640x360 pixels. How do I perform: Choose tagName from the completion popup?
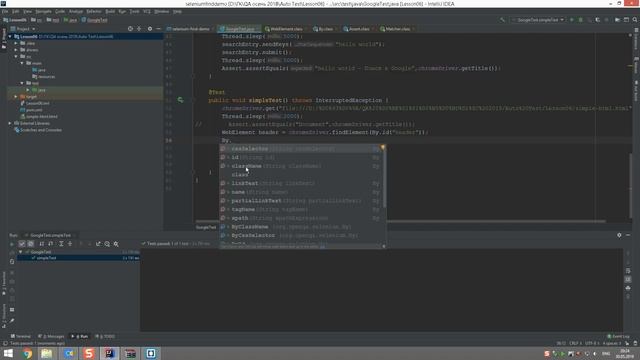[x=300, y=209]
